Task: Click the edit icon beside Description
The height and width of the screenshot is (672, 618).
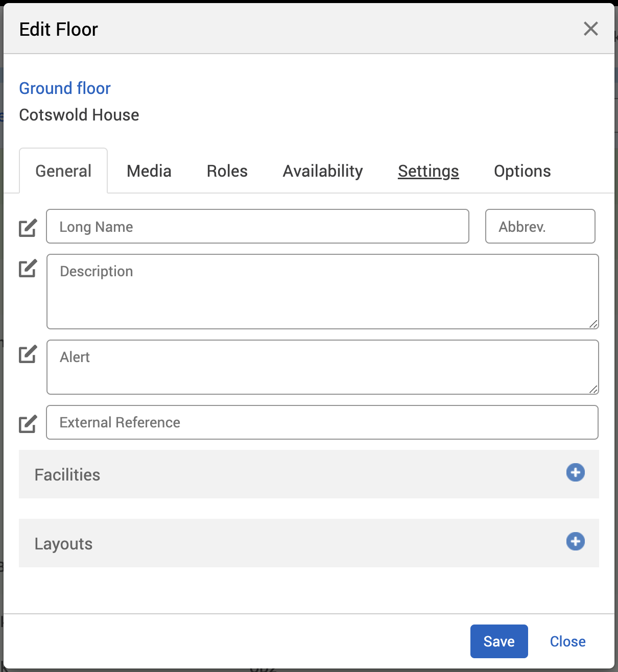Action: tap(28, 268)
